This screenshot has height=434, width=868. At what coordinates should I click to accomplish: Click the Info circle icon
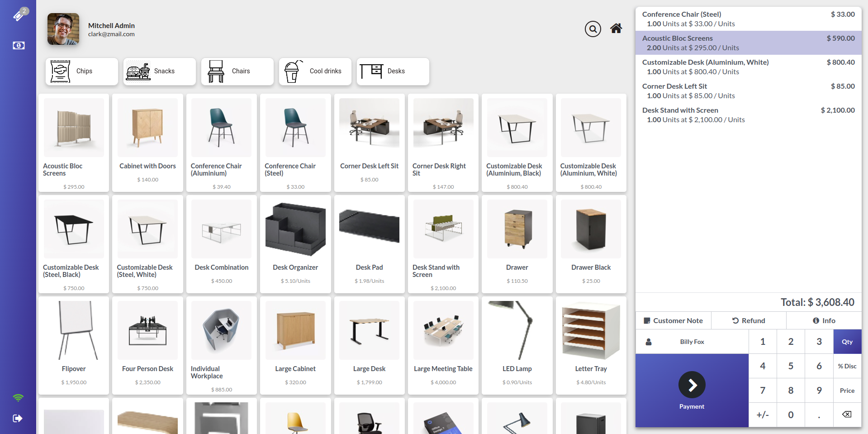816,320
